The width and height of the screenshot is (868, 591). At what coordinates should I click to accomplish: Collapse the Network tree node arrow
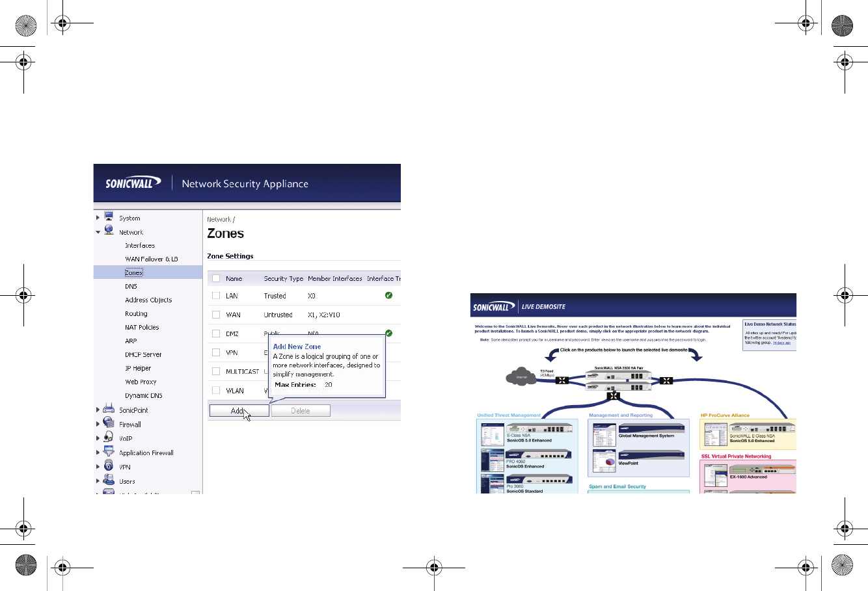point(98,231)
